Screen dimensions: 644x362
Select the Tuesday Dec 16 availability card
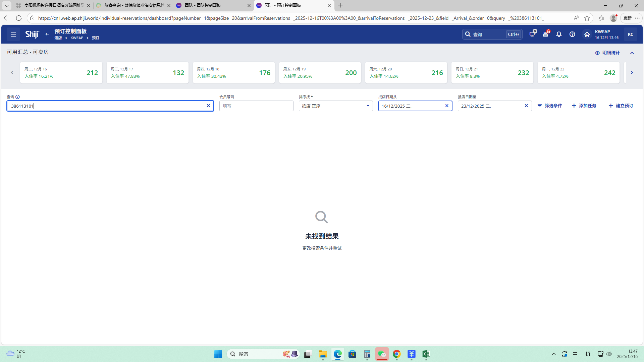point(61,72)
